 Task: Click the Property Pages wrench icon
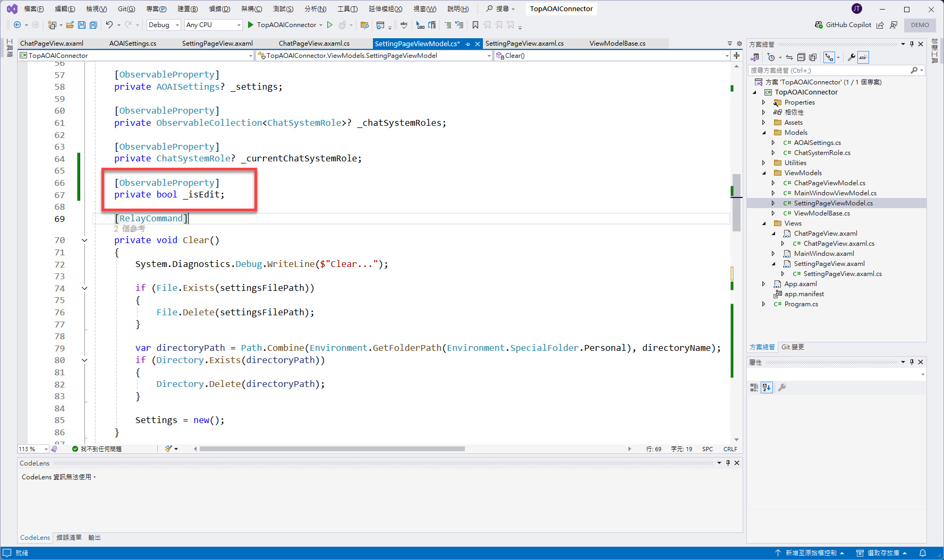pyautogui.click(x=782, y=387)
